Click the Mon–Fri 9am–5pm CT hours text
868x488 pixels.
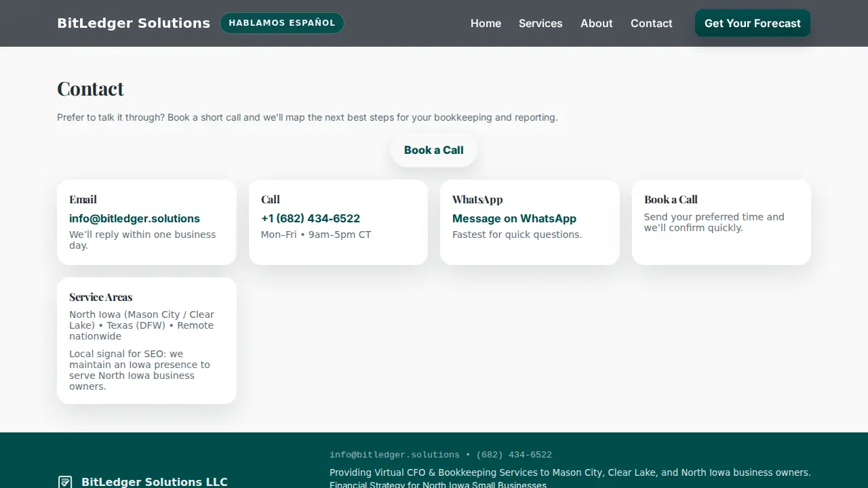tap(316, 235)
